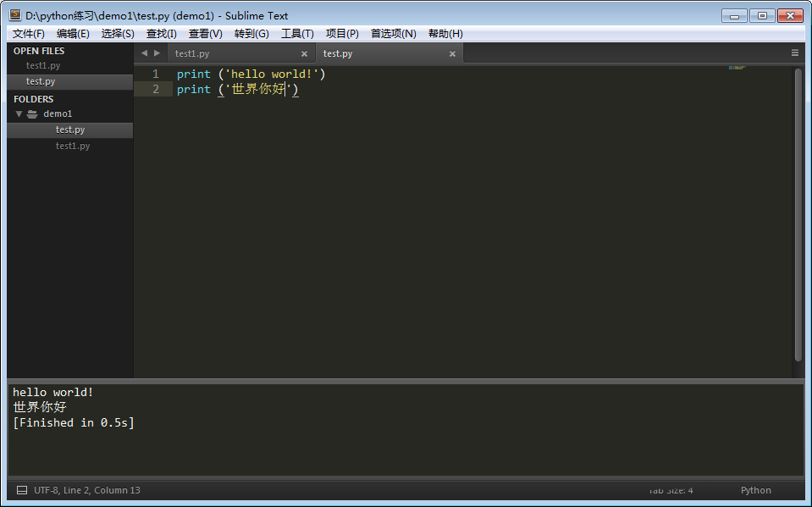Close the test1.py tab
This screenshot has height=507, width=812.
point(304,53)
